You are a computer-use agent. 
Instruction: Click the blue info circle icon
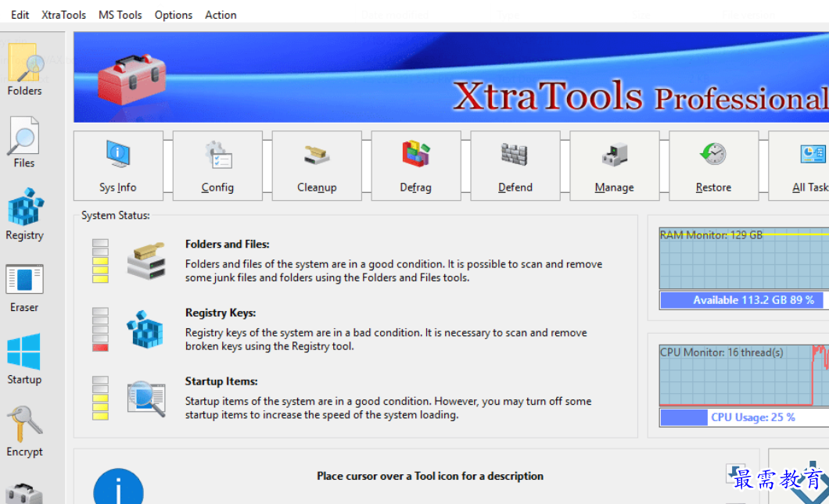tap(118, 487)
